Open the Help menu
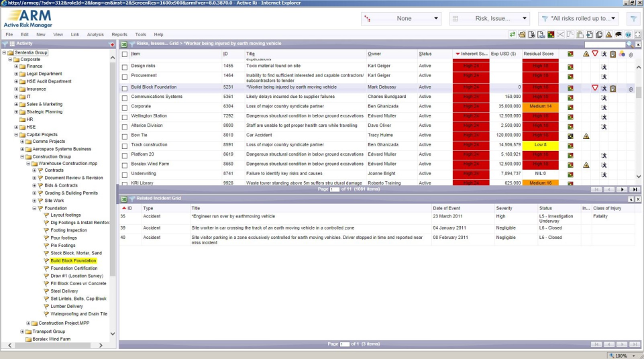Image resolution: width=644 pixels, height=359 pixels. [x=158, y=35]
